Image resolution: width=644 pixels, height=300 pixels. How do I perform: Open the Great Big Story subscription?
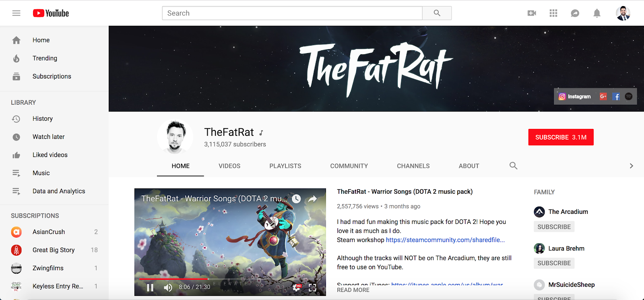(54, 250)
